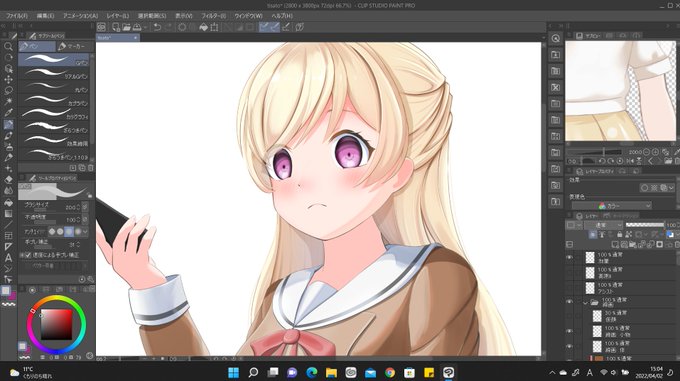Select transparent color swatch below main colors
This screenshot has width=680, height=381.
pos(8,305)
